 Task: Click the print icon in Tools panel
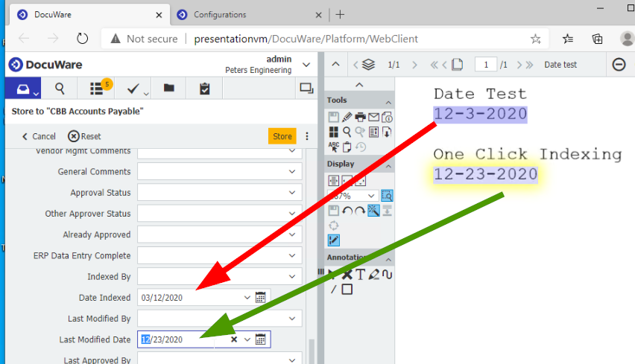pos(360,117)
